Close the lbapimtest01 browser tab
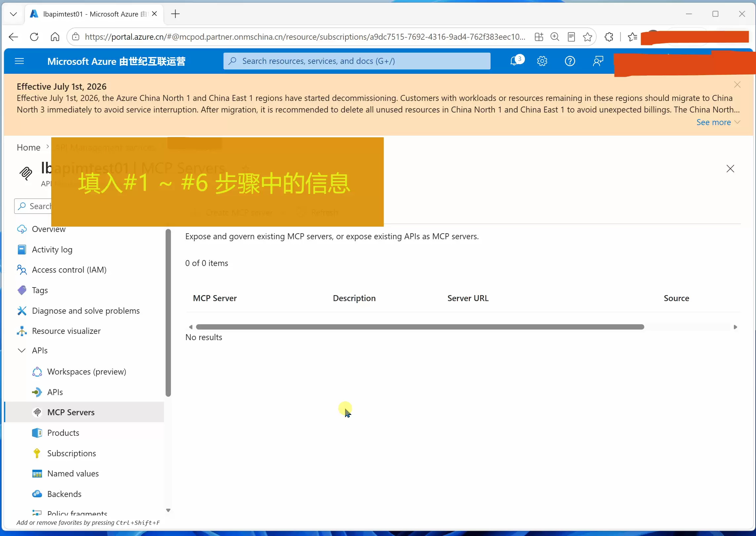The height and width of the screenshot is (536, 756). [x=154, y=14]
